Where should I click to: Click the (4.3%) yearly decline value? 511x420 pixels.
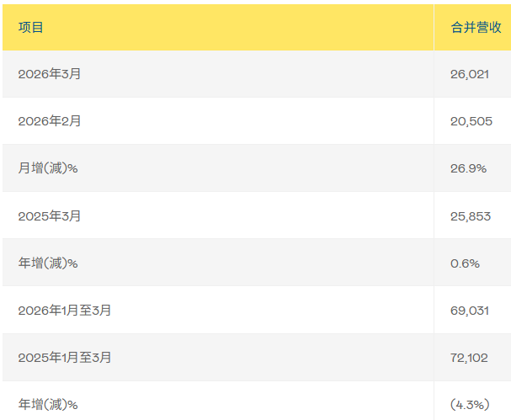tap(471, 405)
